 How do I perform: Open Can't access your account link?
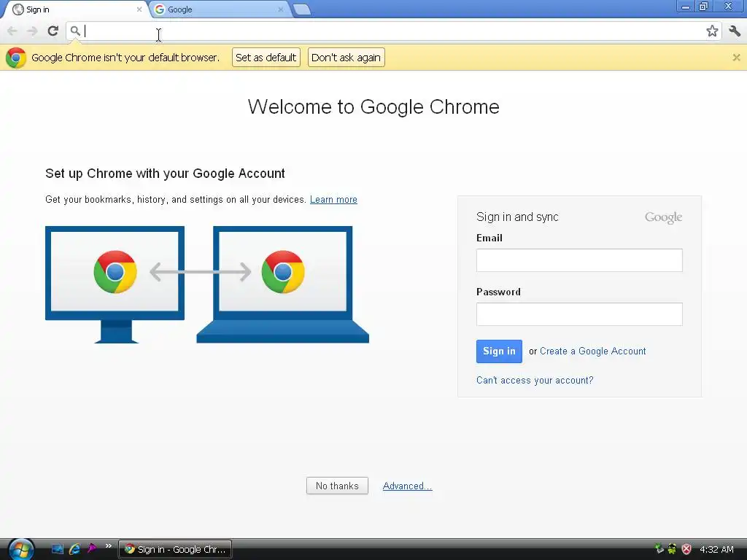pyautogui.click(x=535, y=380)
